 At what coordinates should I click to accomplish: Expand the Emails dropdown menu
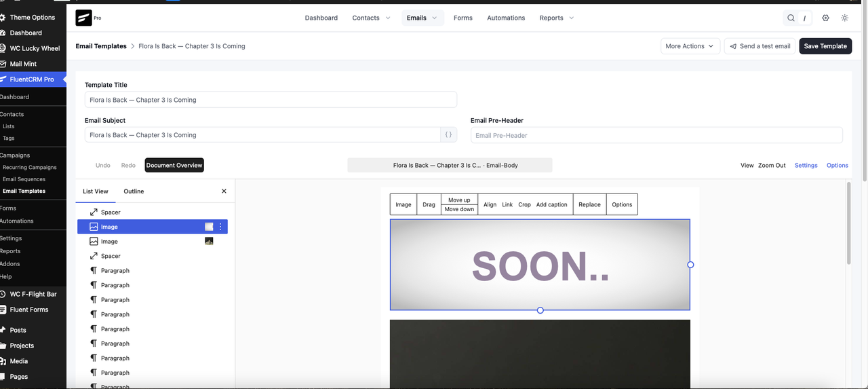pyautogui.click(x=422, y=18)
